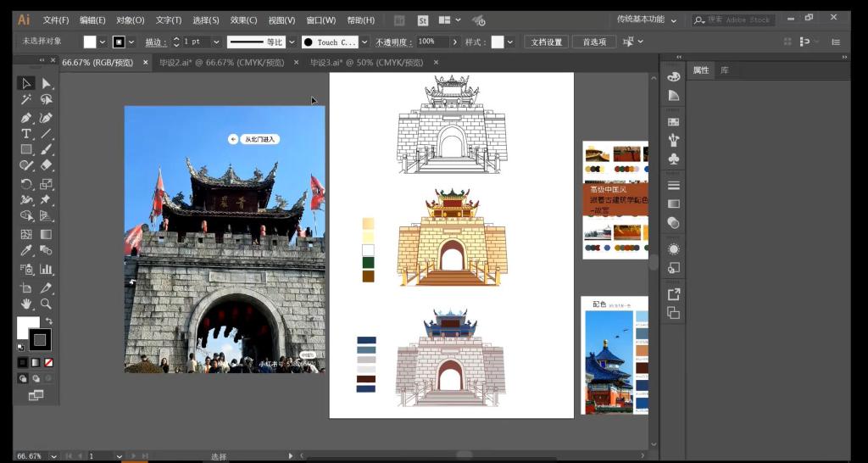Viewport: 868px width, 463px height.
Task: Activate the Eyedropper tool
Action: pyautogui.click(x=26, y=251)
